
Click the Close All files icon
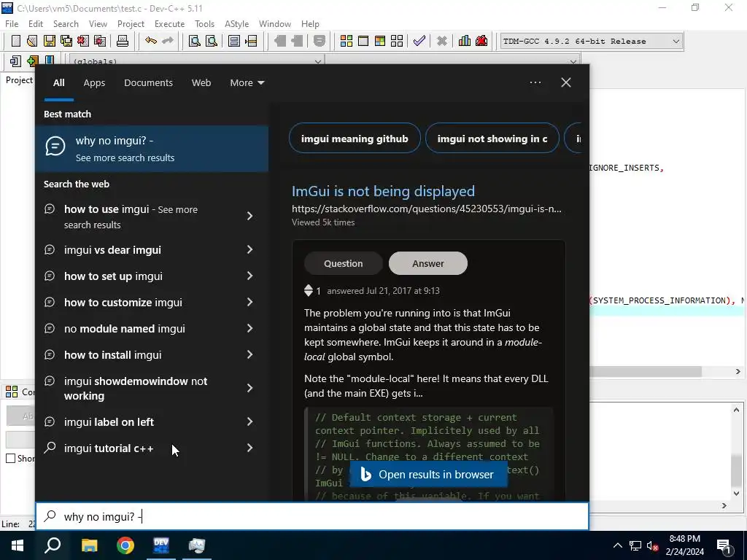coord(100,41)
